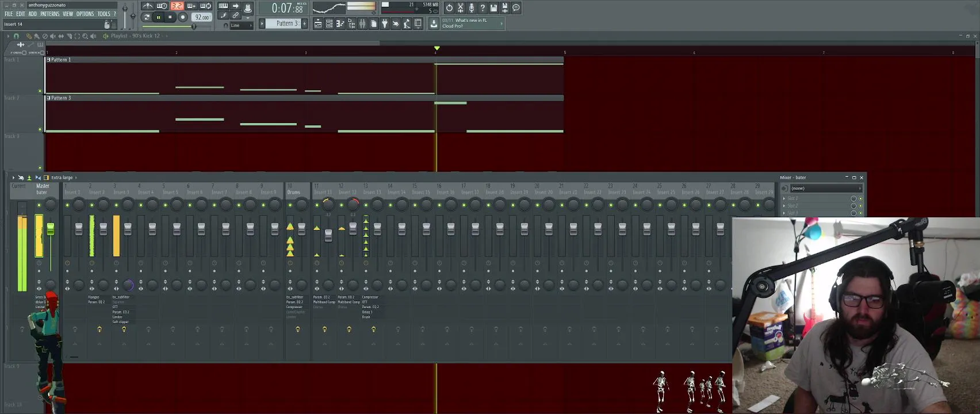
Task: Open the VIEW menu
Action: point(68,14)
